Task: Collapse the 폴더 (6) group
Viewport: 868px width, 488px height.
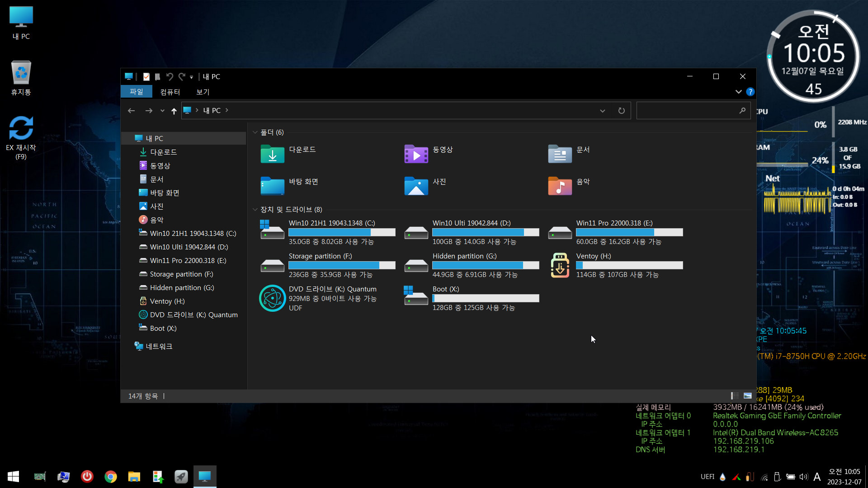Action: coord(255,132)
